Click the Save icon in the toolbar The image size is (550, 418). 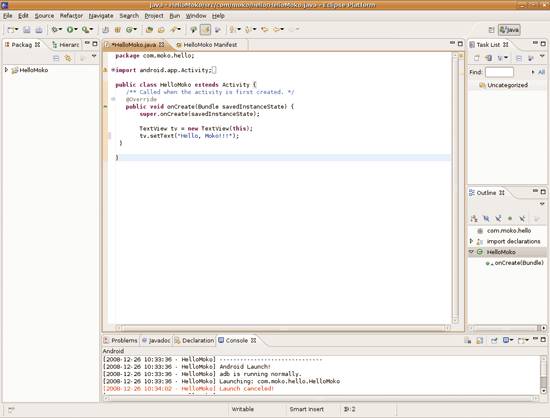coord(27,30)
